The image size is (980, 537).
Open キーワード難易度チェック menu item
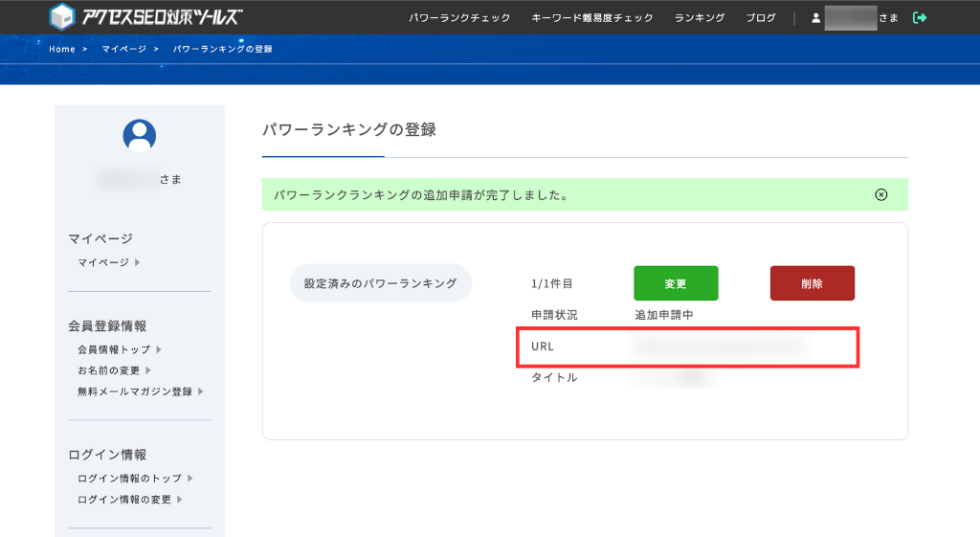tap(592, 17)
